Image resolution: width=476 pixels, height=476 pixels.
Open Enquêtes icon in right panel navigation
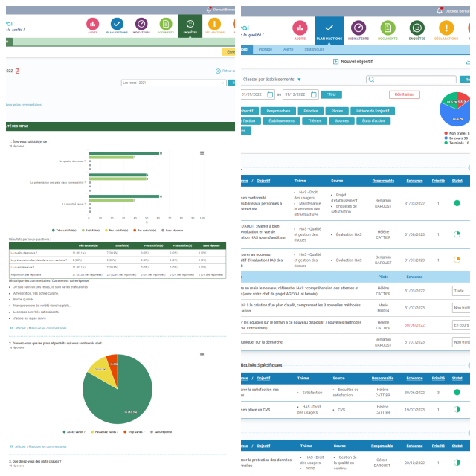click(x=417, y=28)
